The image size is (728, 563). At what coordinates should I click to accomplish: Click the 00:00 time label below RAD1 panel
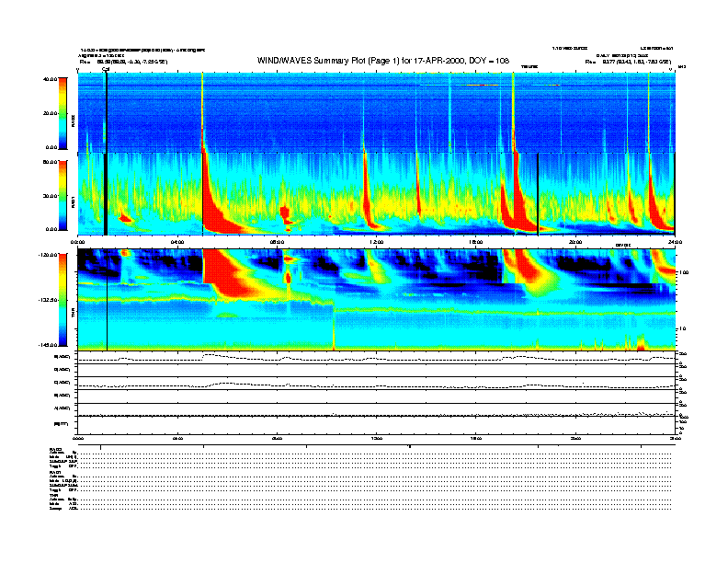pyautogui.click(x=77, y=242)
